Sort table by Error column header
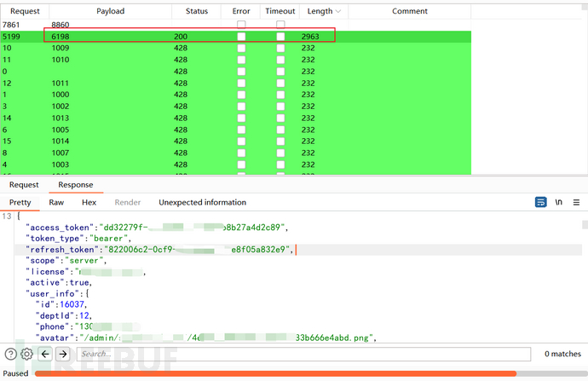The image size is (588, 381). click(241, 11)
